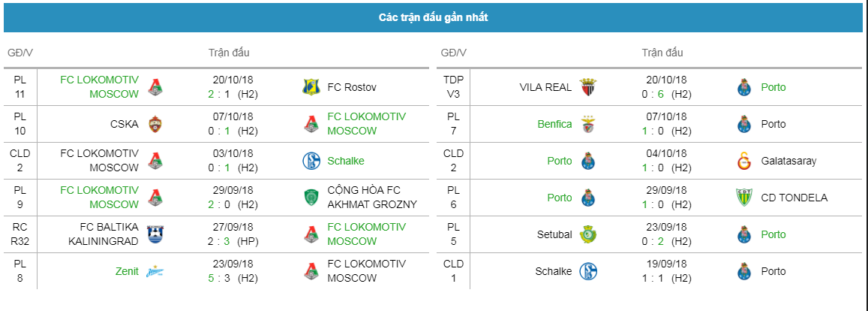
Task: Click the left 'Trận đấu' column header
Action: point(229,53)
